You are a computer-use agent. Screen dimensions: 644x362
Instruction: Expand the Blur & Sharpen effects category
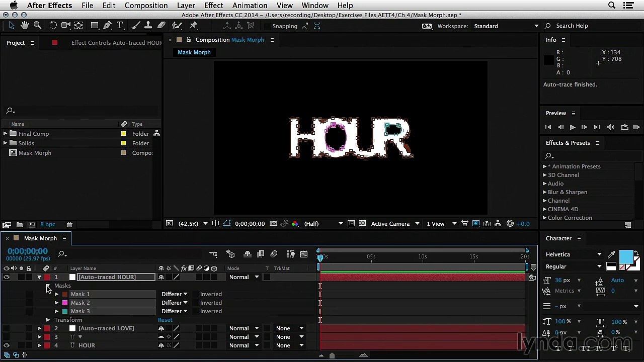[545, 192]
